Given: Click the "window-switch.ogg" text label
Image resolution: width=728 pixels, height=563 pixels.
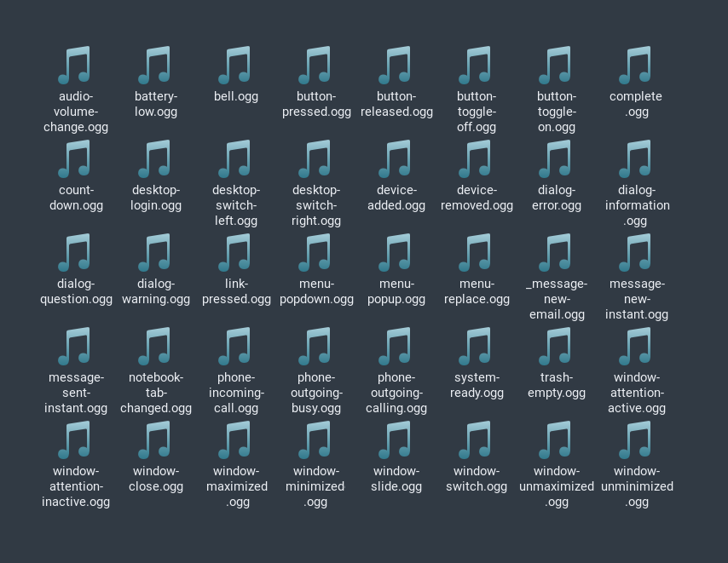Looking at the screenshot, I should pyautogui.click(x=477, y=479).
